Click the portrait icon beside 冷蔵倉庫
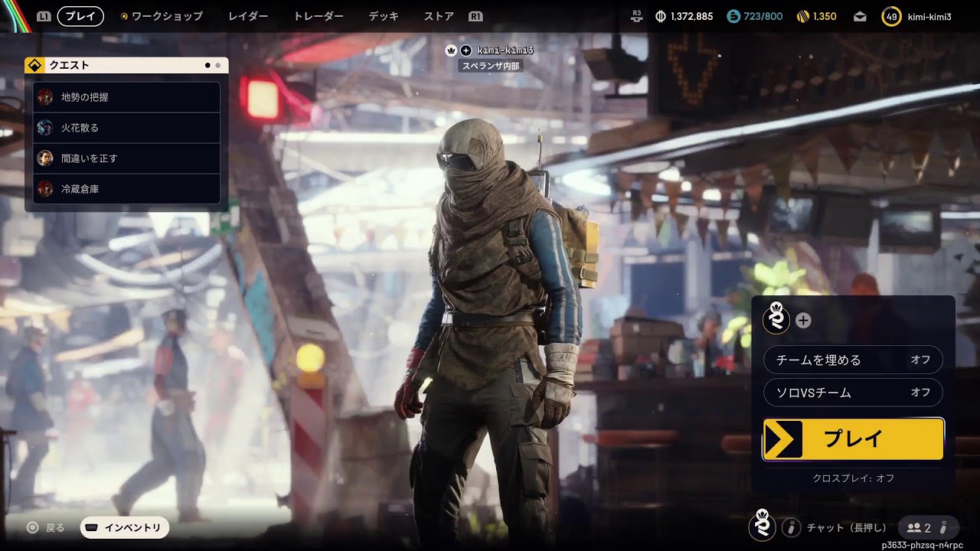The width and height of the screenshot is (980, 551). click(x=45, y=189)
